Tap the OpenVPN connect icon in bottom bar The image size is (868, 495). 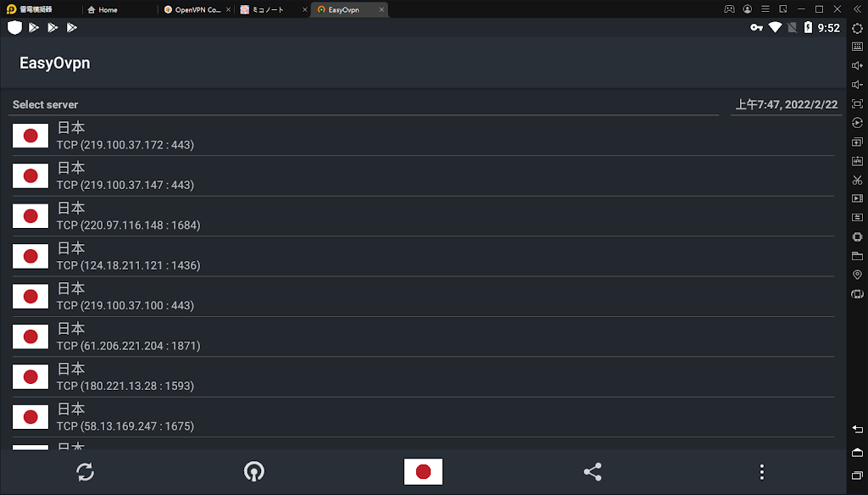pyautogui.click(x=254, y=472)
